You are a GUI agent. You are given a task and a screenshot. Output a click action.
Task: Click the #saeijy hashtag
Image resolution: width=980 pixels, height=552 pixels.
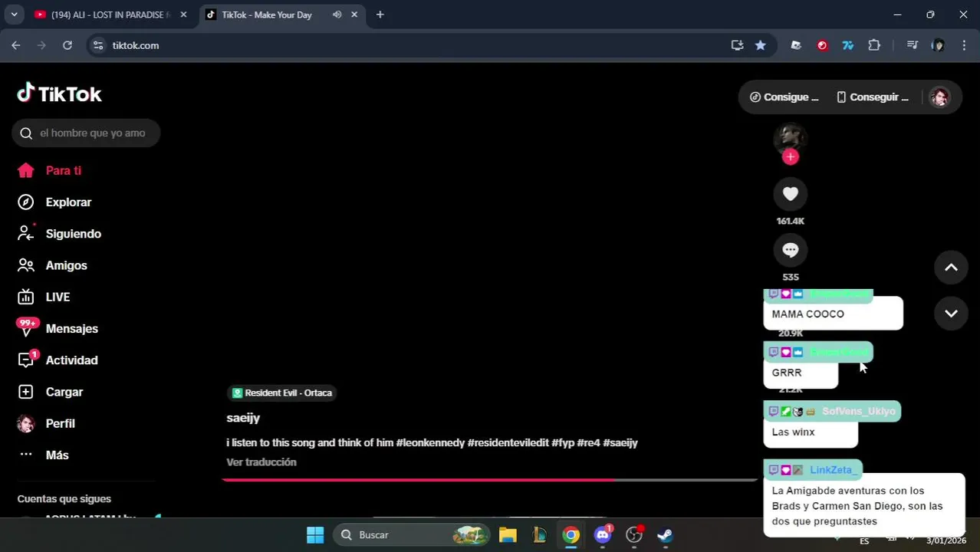coord(620,442)
